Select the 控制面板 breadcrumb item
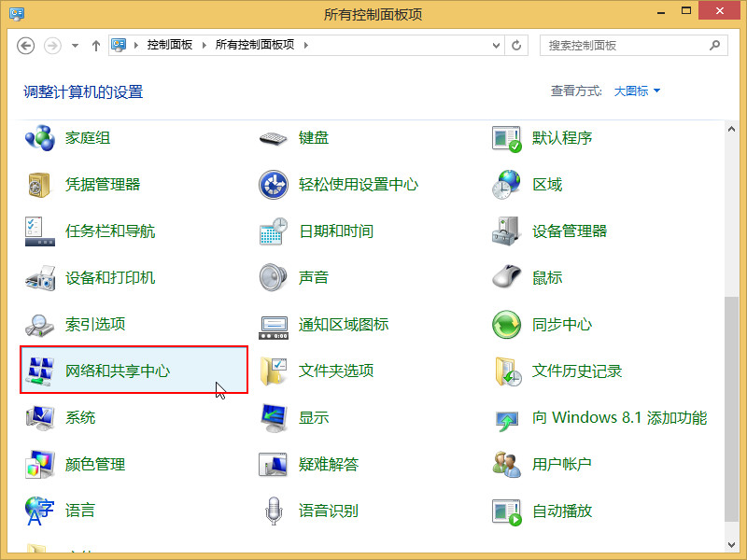Viewport: 747px width, 560px height. pos(170,45)
